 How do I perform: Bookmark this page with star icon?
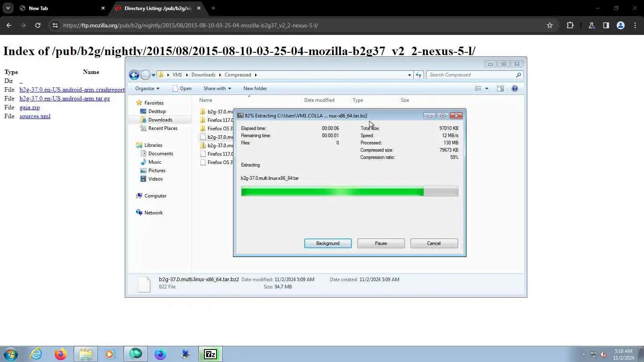[x=550, y=25]
